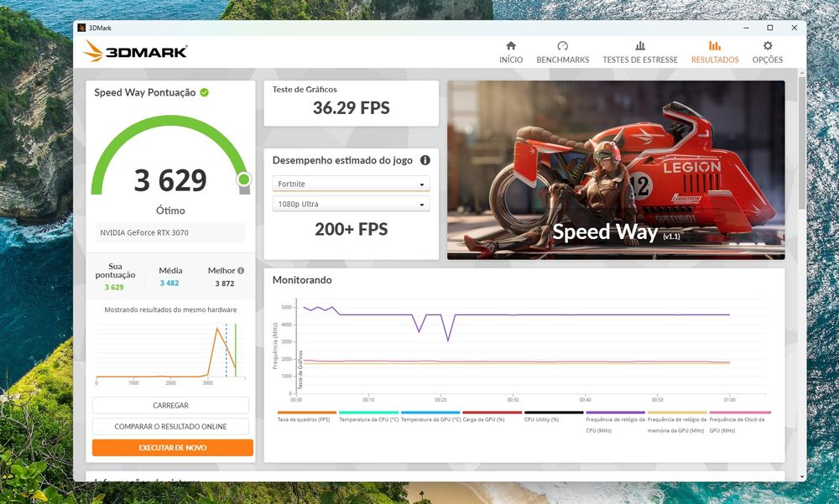Open the Benchmarks gauge icon
Image resolution: width=839 pixels, height=504 pixels.
[562, 46]
